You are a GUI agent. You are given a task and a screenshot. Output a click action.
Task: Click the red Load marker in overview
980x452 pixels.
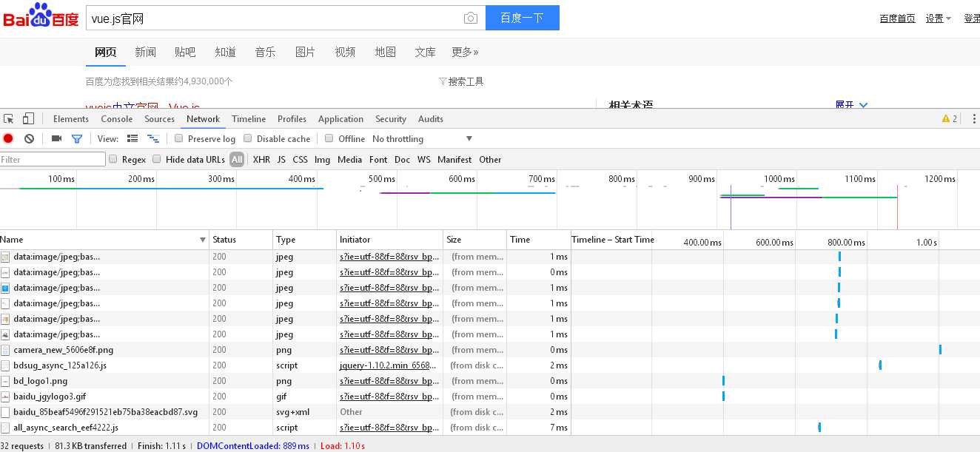(897, 207)
